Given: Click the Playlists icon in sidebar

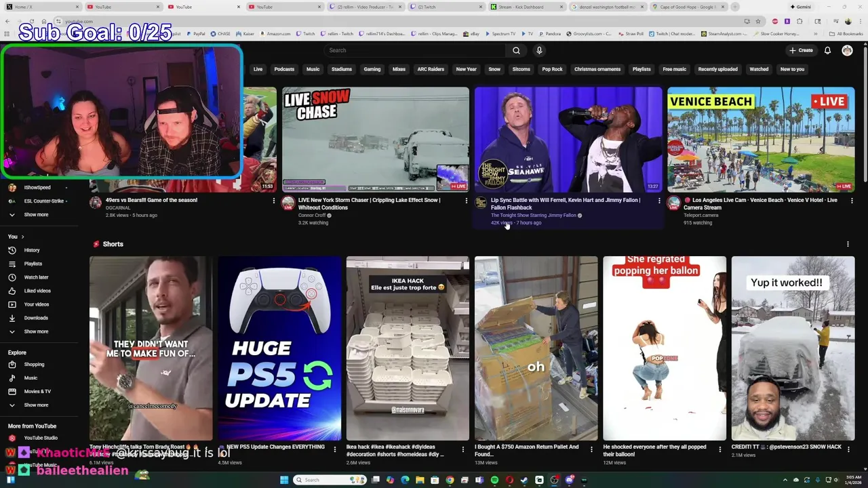Looking at the screenshot, I should pyautogui.click(x=12, y=264).
